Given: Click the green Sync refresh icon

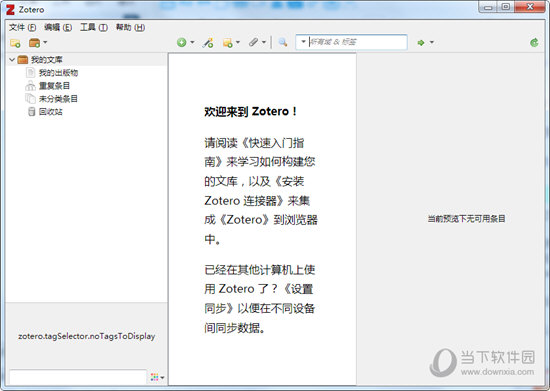Looking at the screenshot, I should [534, 42].
